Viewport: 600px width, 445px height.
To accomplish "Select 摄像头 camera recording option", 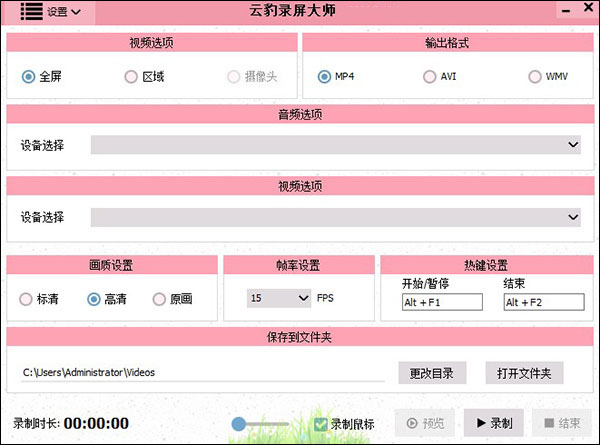I will [252, 77].
